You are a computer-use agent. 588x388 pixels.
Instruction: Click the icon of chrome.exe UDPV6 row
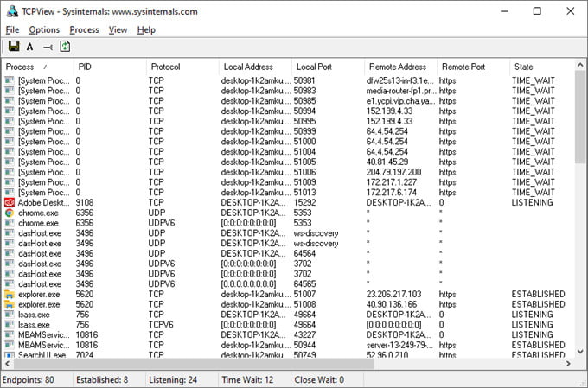[10, 223]
